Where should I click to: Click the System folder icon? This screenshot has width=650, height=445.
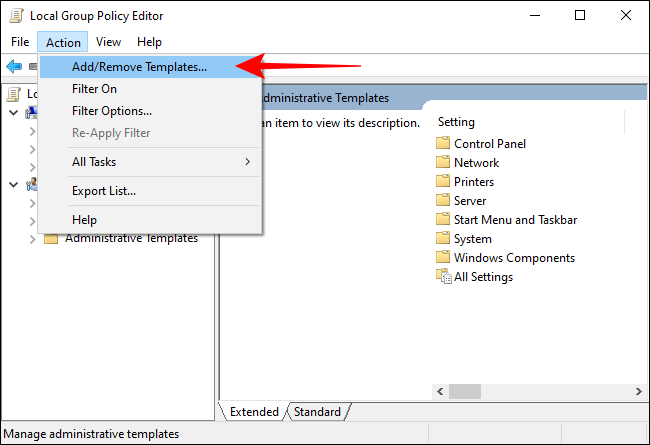443,238
